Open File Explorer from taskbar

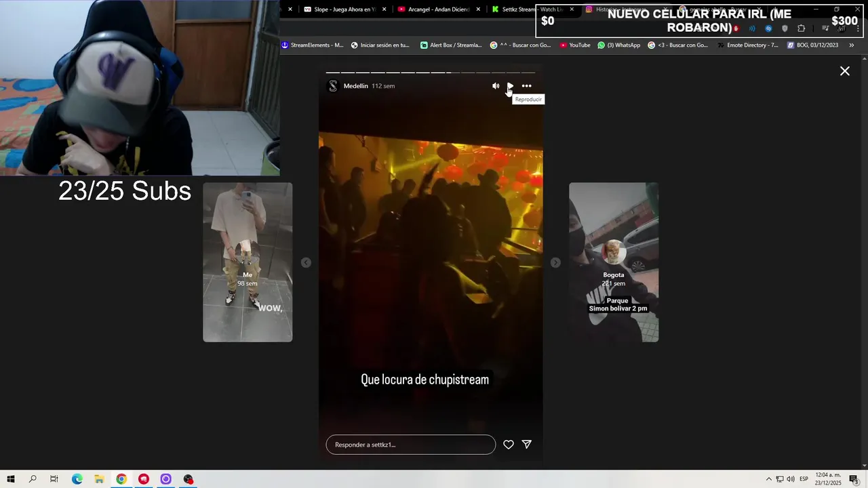99,479
